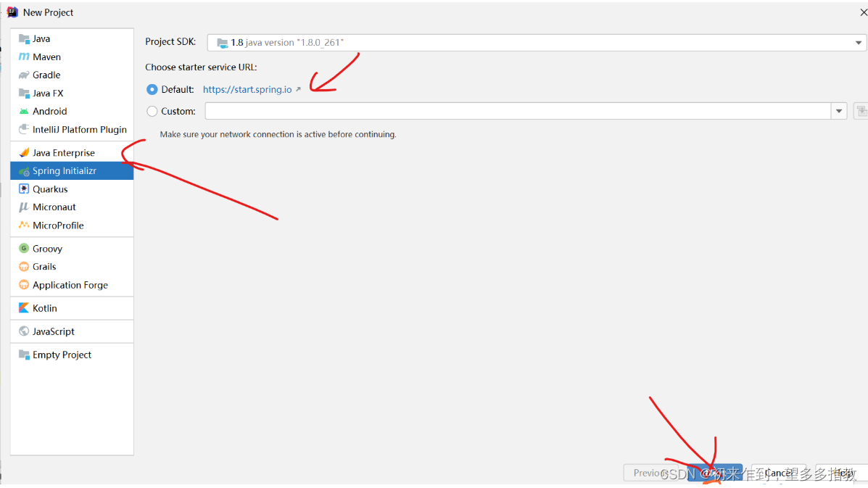Click the MicroProfile icon
Screen dimensions: 868x488
(24, 226)
